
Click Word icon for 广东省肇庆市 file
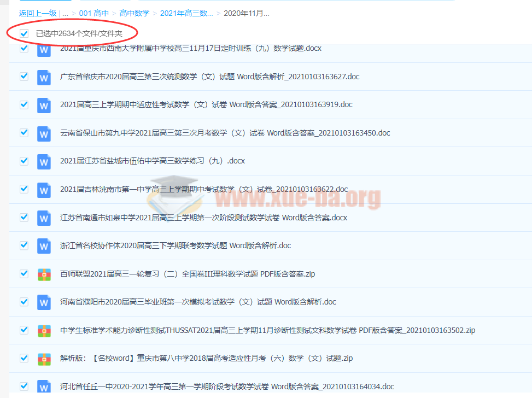click(x=44, y=77)
